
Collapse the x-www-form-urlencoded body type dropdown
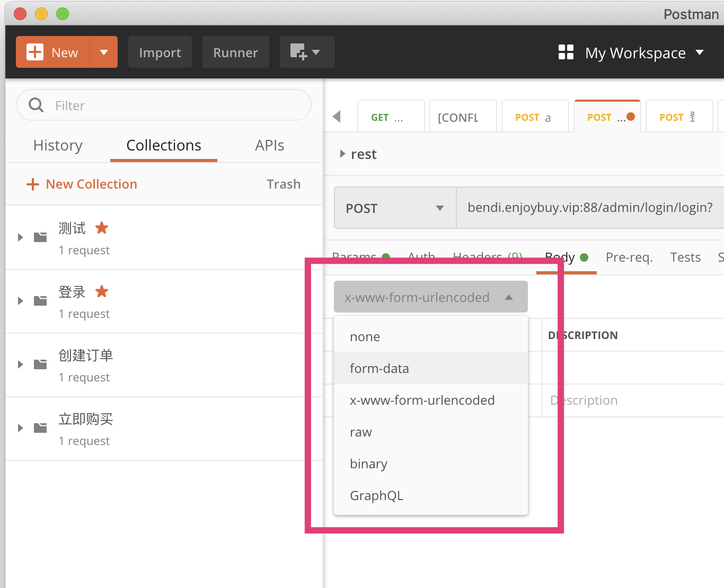point(431,297)
